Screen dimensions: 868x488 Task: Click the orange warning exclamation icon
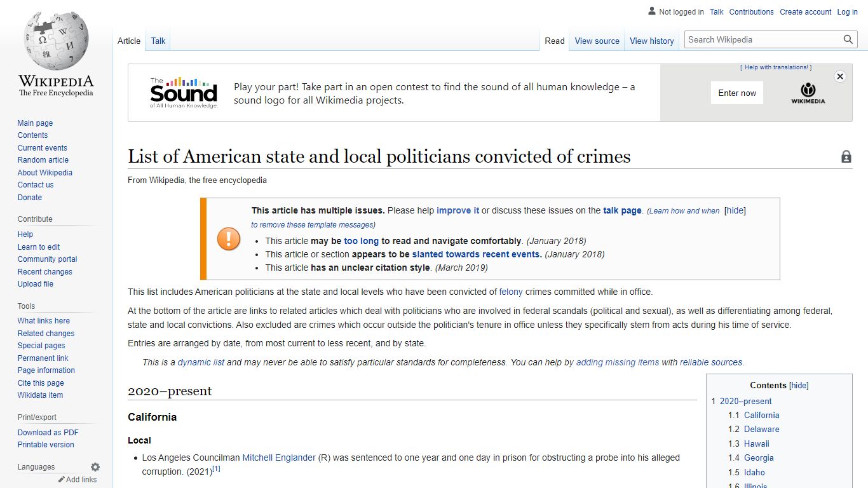pyautogui.click(x=229, y=239)
